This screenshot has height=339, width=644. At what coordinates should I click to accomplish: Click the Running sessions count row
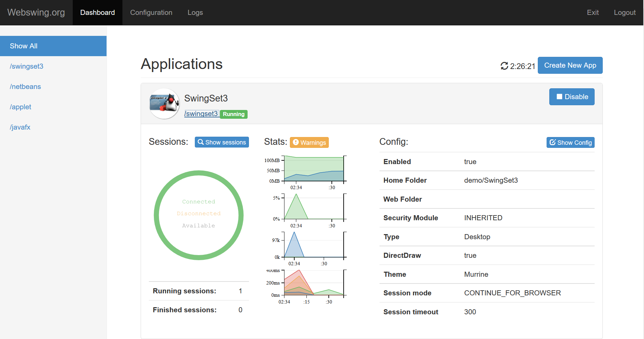pyautogui.click(x=199, y=291)
